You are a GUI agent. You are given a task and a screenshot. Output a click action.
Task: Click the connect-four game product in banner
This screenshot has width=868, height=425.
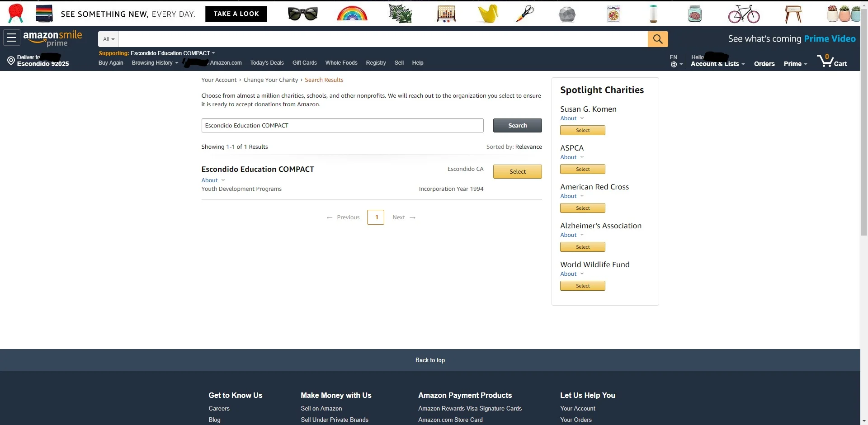click(446, 14)
